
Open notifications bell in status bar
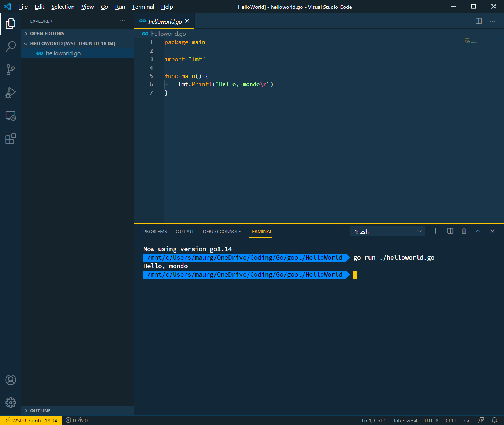494,420
